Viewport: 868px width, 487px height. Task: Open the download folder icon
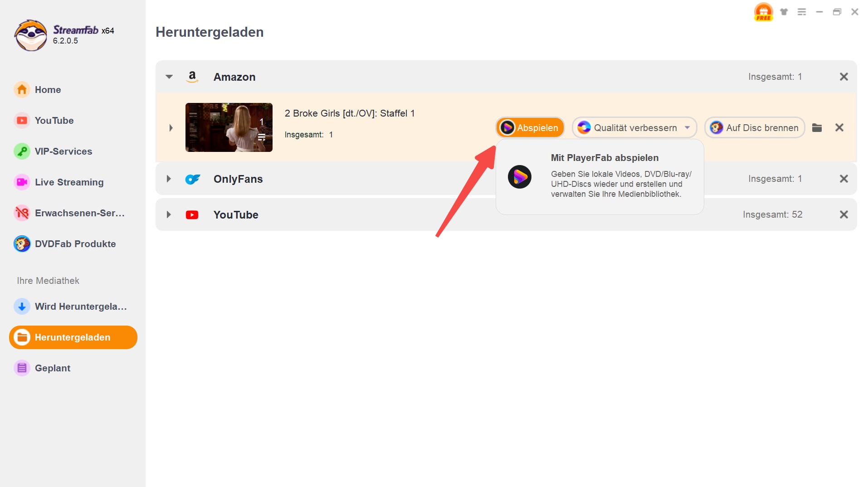(817, 128)
